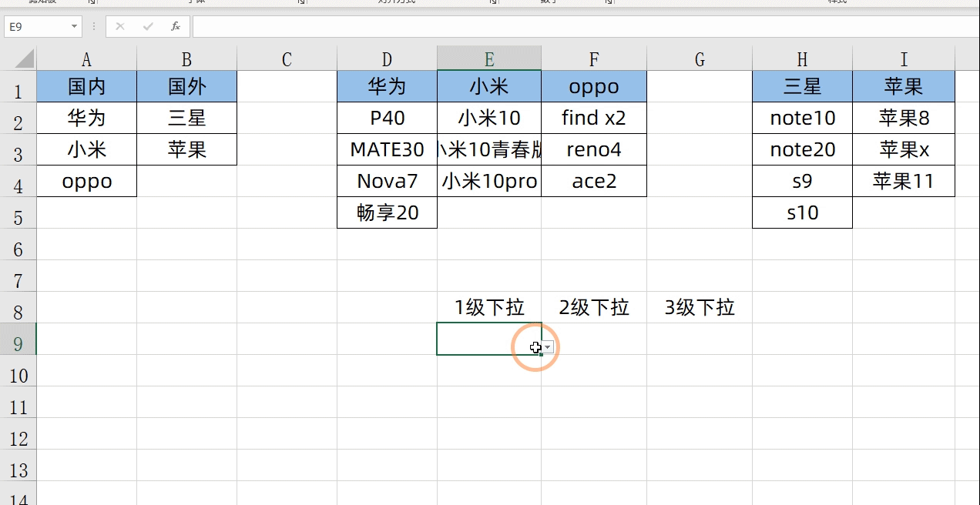The width and height of the screenshot is (980, 505).
Task: Select the 国外 header cell
Action: tap(186, 86)
